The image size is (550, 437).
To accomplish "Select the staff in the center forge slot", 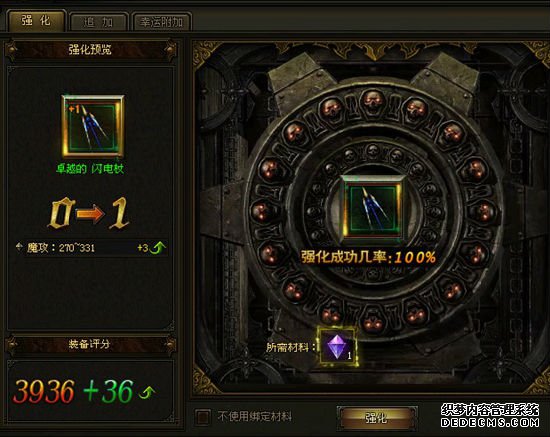I will pyautogui.click(x=373, y=210).
